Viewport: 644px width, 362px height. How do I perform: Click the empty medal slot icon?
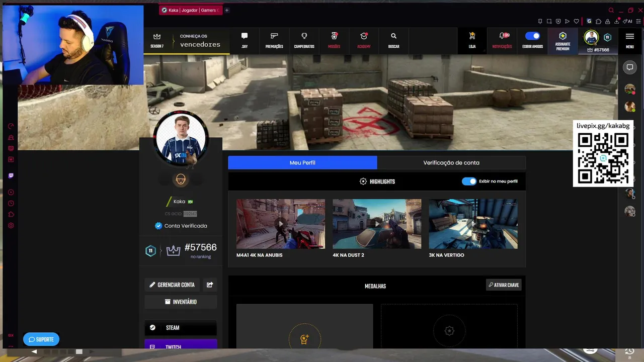click(x=449, y=331)
